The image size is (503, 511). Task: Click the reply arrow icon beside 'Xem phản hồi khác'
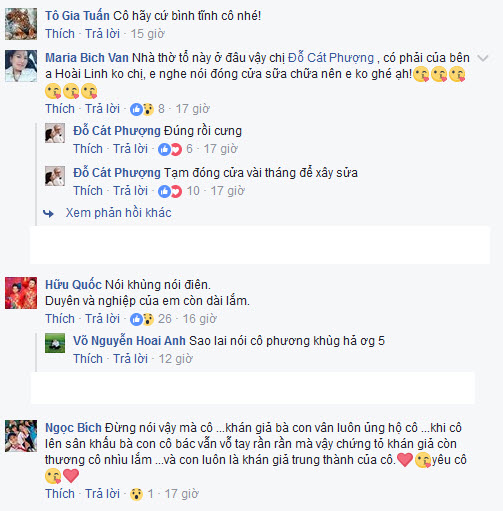[48, 213]
